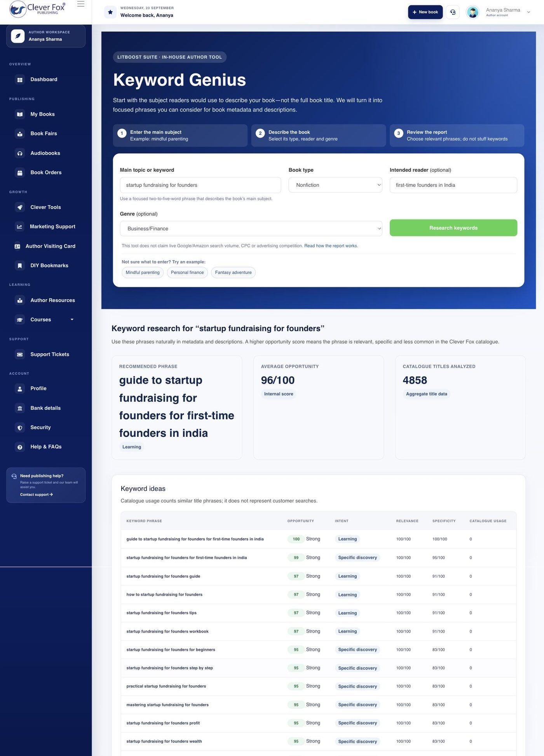Open the Book type dropdown
544x756 pixels.
[x=335, y=185]
